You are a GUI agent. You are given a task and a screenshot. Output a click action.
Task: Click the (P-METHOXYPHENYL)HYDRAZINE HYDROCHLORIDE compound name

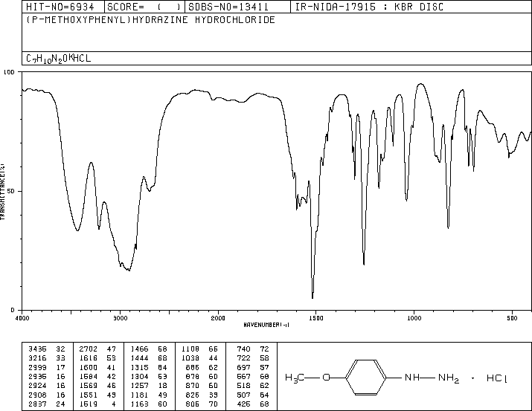click(150, 20)
